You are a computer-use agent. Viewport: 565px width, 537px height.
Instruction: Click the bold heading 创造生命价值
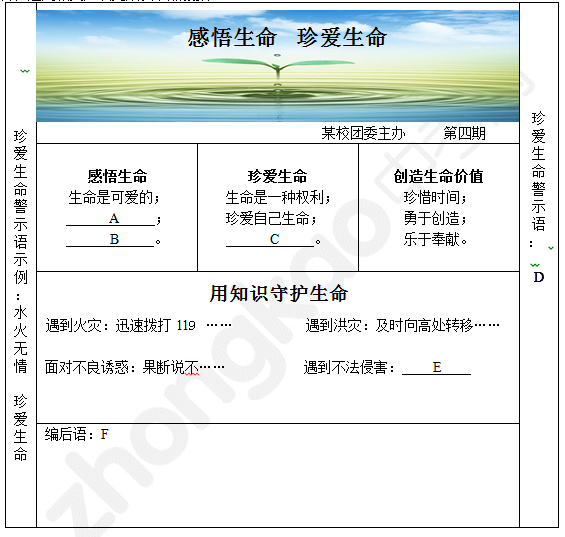point(438,177)
